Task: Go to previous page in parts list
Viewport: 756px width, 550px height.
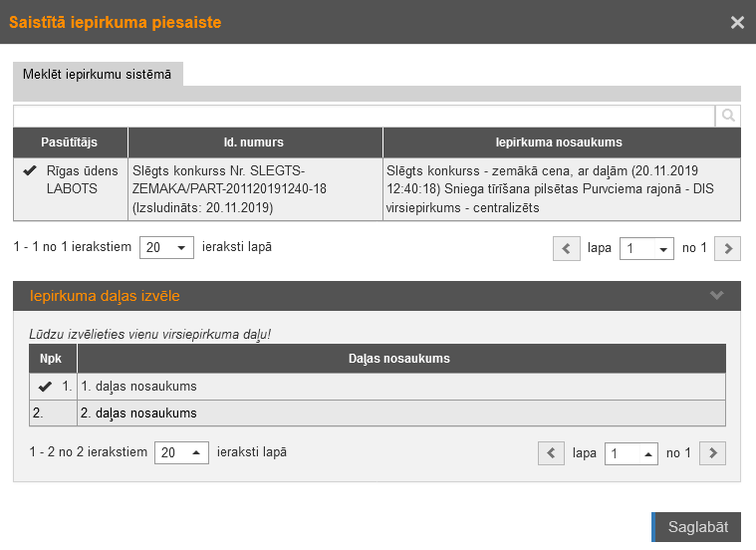Action: [551, 453]
